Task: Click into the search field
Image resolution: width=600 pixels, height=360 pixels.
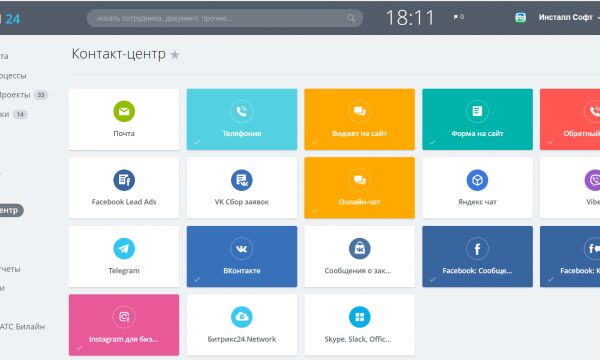Action: [225, 18]
